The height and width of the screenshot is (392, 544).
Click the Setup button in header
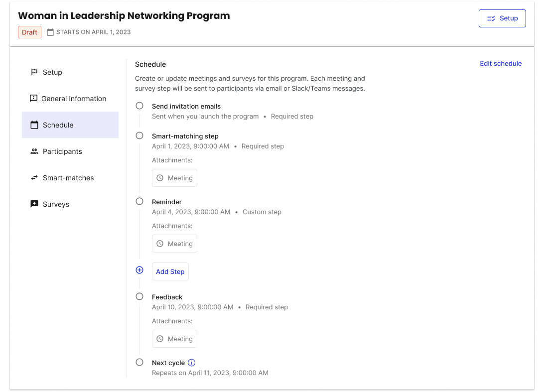(x=502, y=18)
